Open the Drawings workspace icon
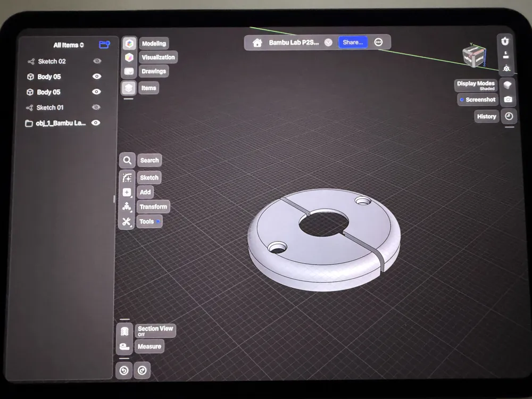The height and width of the screenshot is (399, 532). (129, 71)
